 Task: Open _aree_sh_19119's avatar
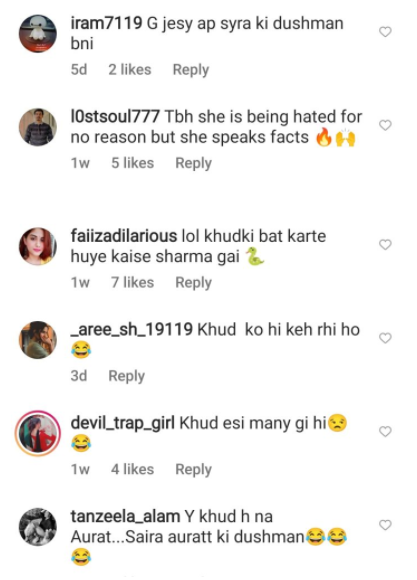tap(38, 340)
